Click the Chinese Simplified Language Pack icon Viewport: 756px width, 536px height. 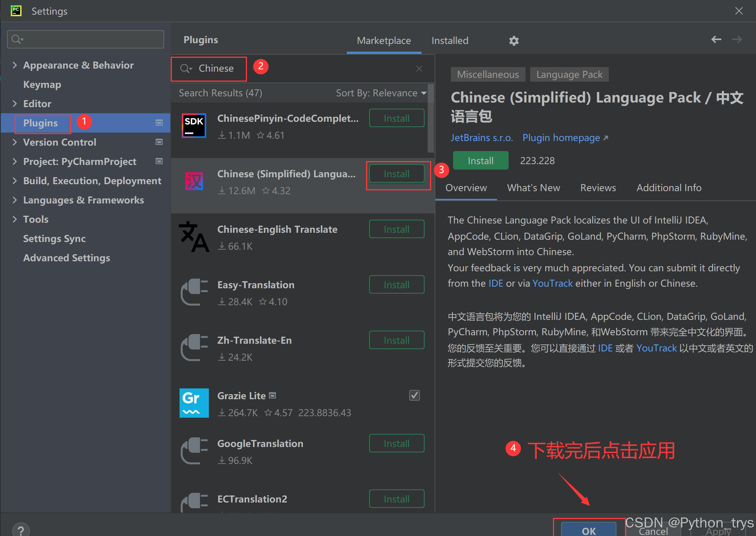194,181
